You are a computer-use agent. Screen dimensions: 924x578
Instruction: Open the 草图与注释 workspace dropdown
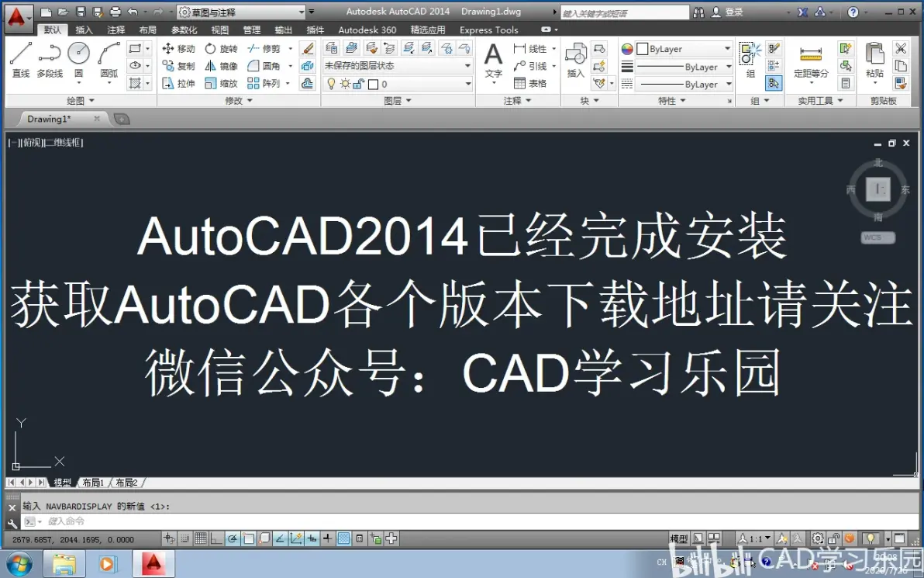pyautogui.click(x=242, y=12)
